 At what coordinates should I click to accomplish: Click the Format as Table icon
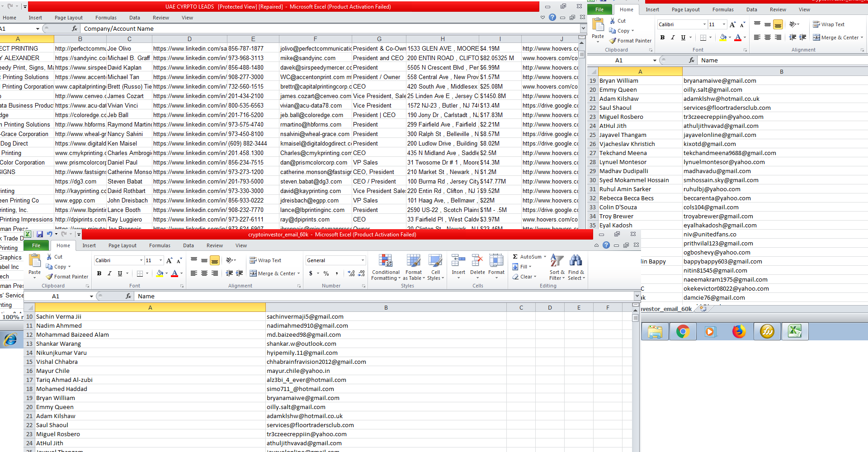click(413, 267)
